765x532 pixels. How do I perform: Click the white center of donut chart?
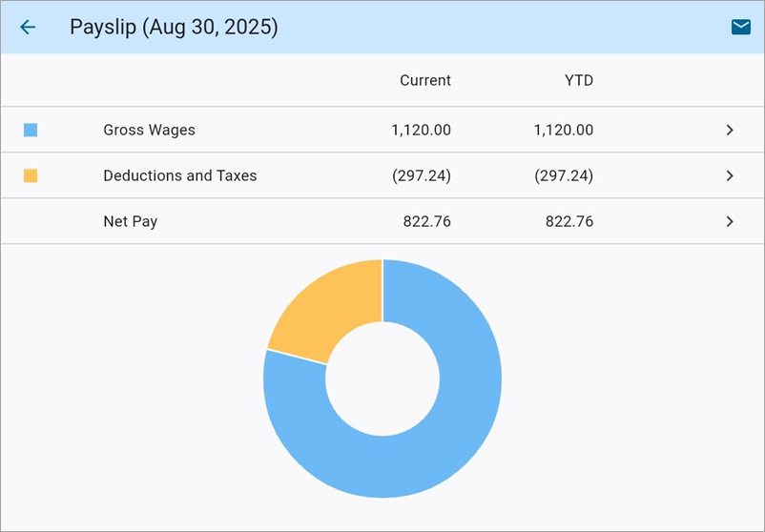[382, 379]
